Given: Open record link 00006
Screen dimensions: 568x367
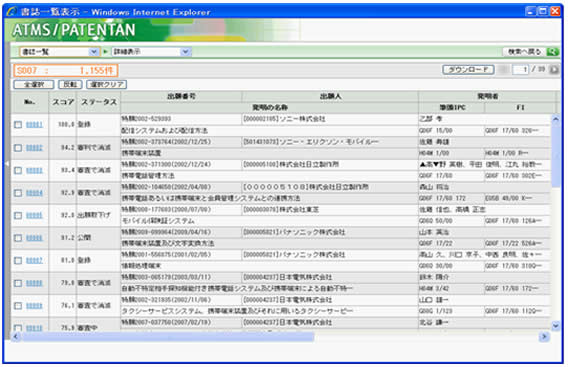Looking at the screenshot, I should coord(34,238).
